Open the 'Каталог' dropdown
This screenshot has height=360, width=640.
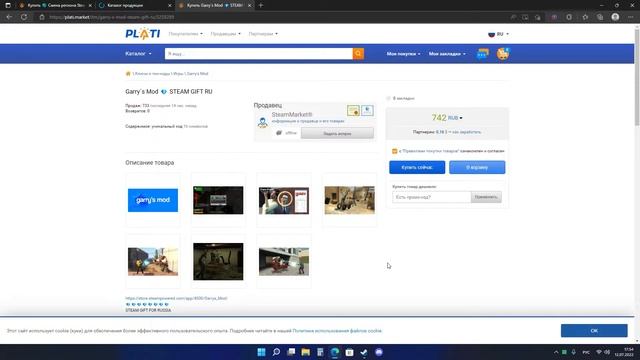click(x=138, y=53)
